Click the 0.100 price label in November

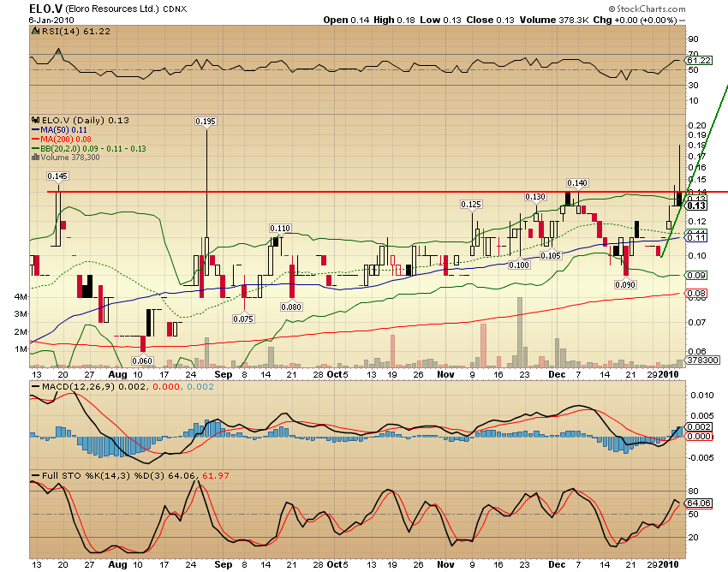pyautogui.click(x=519, y=265)
